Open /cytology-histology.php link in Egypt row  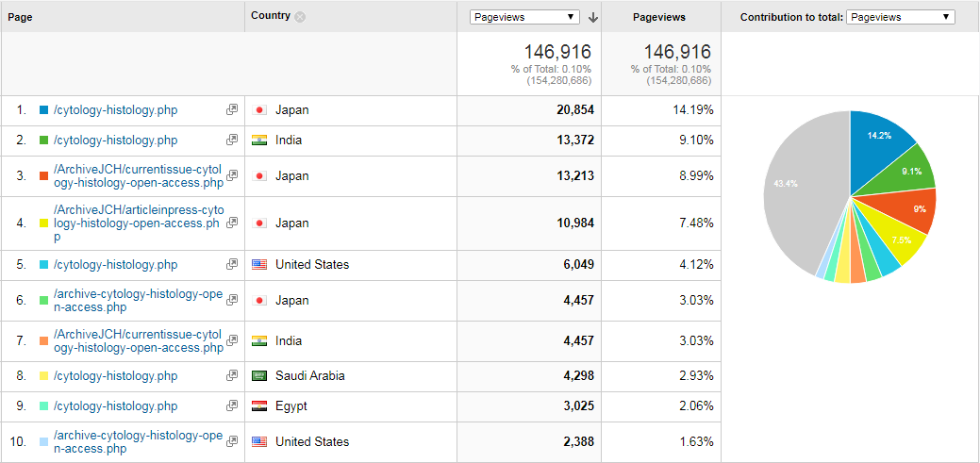116,406
